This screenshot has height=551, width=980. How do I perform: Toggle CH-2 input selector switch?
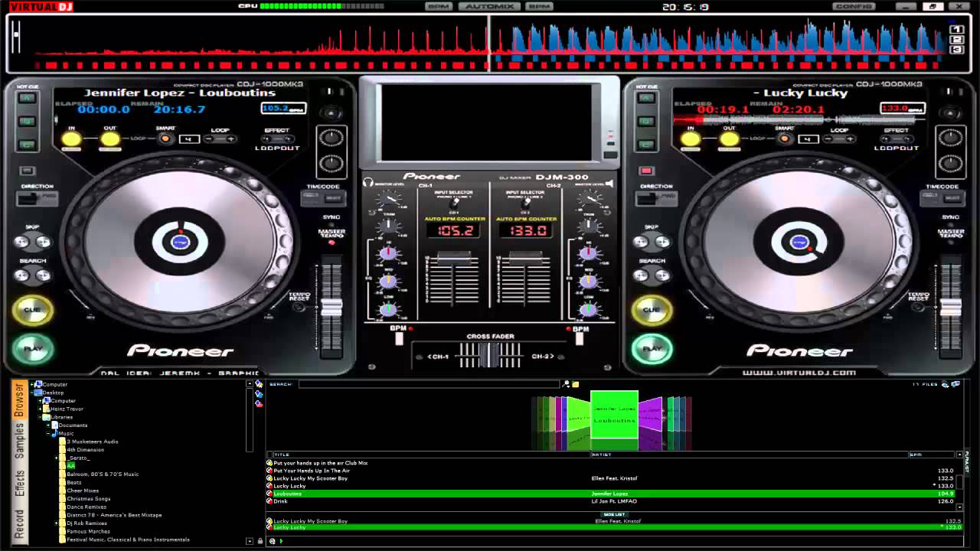pos(525,203)
